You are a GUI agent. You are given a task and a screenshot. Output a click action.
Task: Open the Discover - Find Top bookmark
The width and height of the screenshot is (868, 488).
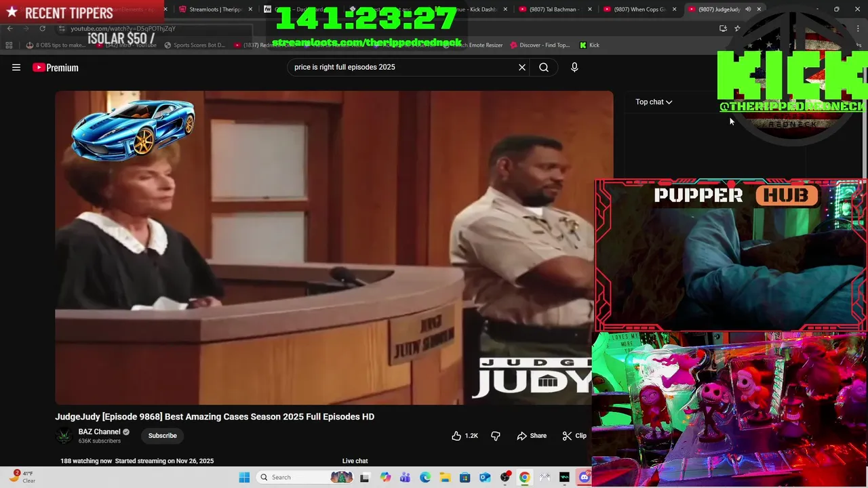540,45
